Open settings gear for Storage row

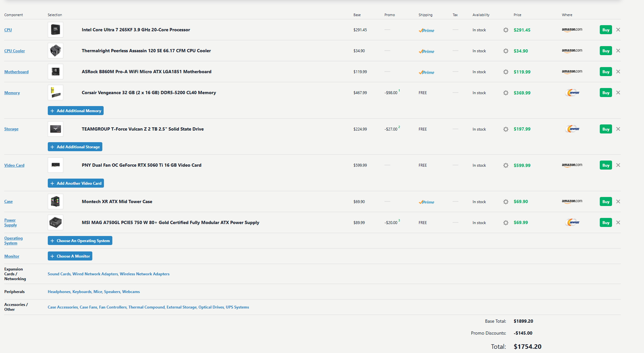coord(506,129)
